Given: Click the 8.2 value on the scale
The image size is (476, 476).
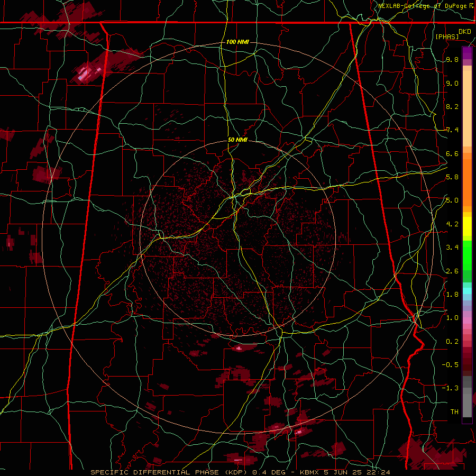Looking at the screenshot, I should (x=452, y=106).
